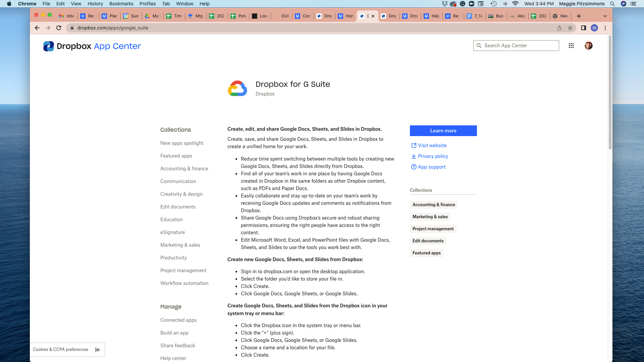
Task: Open Help center link
Action: tap(173, 358)
